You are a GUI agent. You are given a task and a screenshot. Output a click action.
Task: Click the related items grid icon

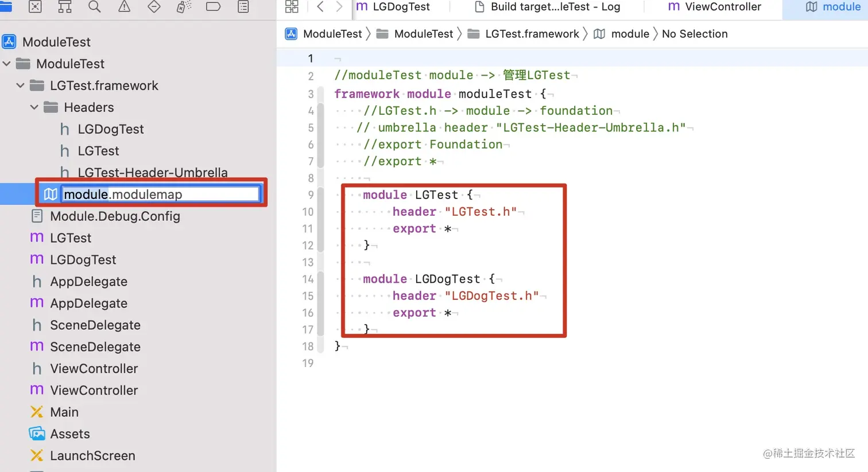292,7
